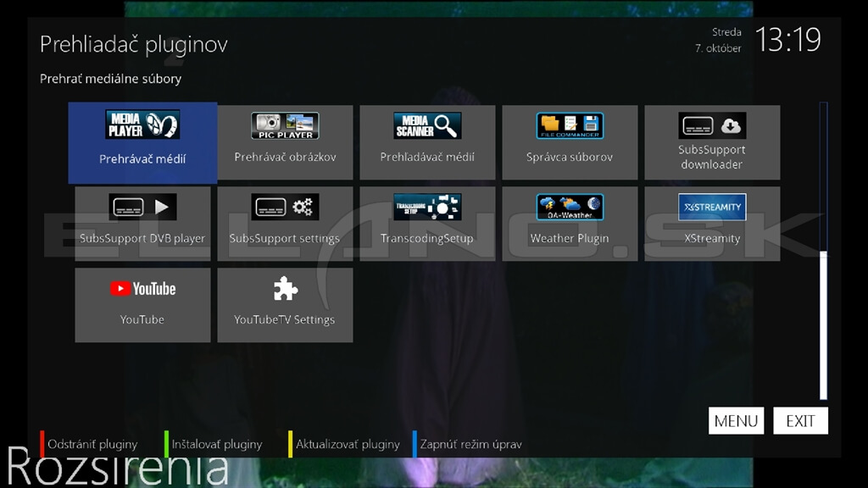868x488 pixels.
Task: Select the SubsSupport downloader icon
Action: click(712, 125)
